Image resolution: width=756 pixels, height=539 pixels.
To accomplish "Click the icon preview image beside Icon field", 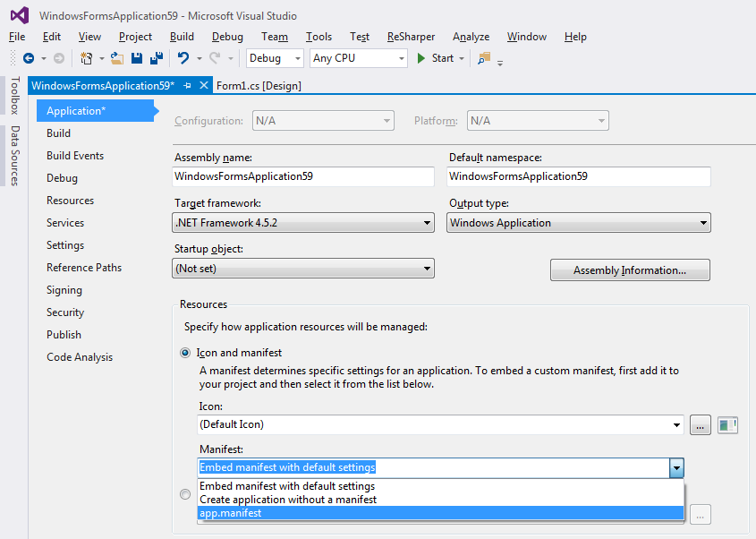I will click(x=727, y=425).
